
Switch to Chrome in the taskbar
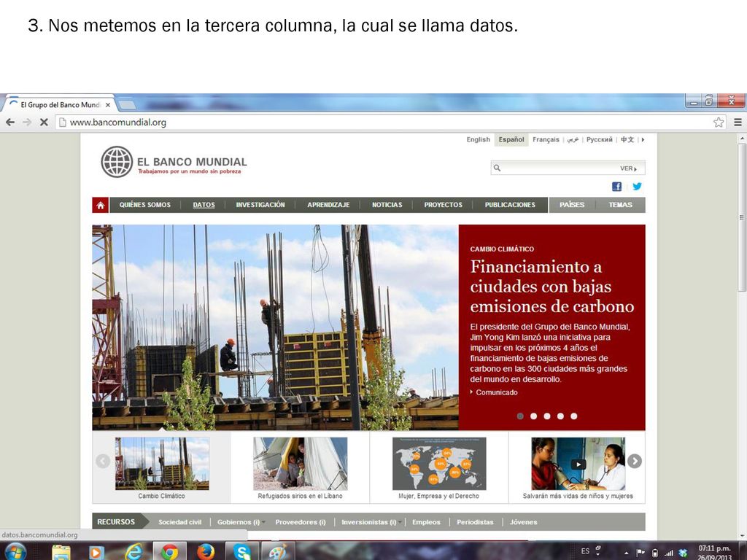pyautogui.click(x=169, y=553)
